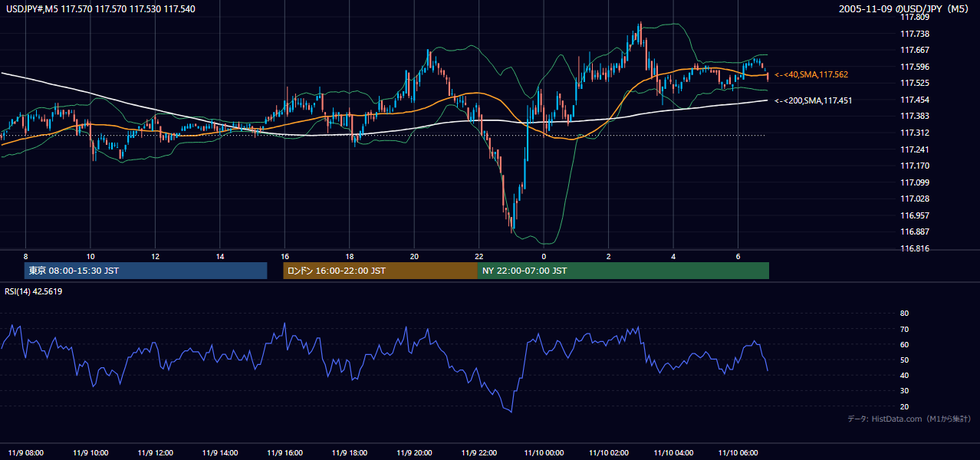Click the NY 22:00-07:00 JST session bar
The image size is (980, 460).
pyautogui.click(x=623, y=271)
